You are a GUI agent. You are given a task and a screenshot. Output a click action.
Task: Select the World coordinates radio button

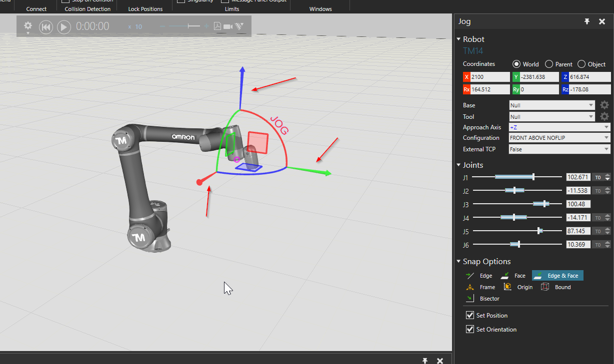(516, 64)
